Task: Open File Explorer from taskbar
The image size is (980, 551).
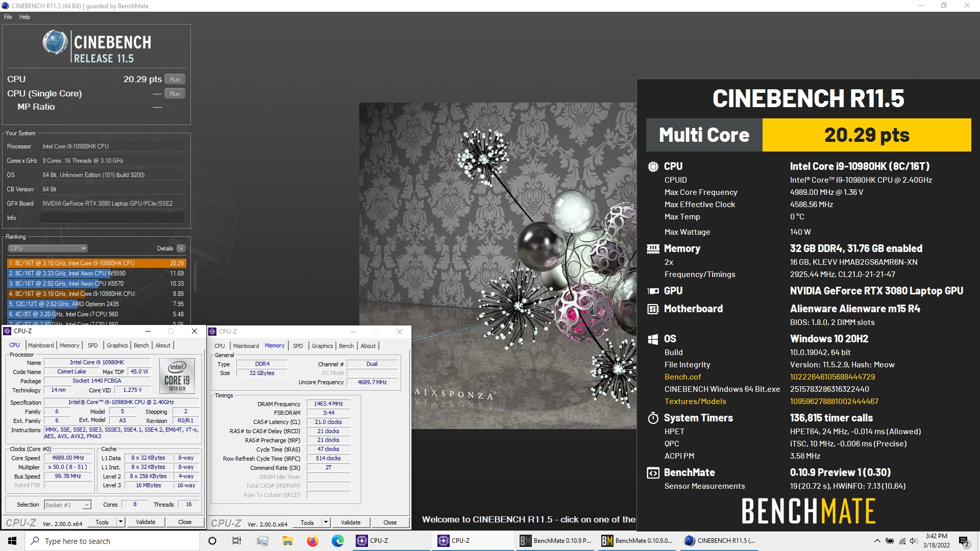Action: (x=287, y=541)
